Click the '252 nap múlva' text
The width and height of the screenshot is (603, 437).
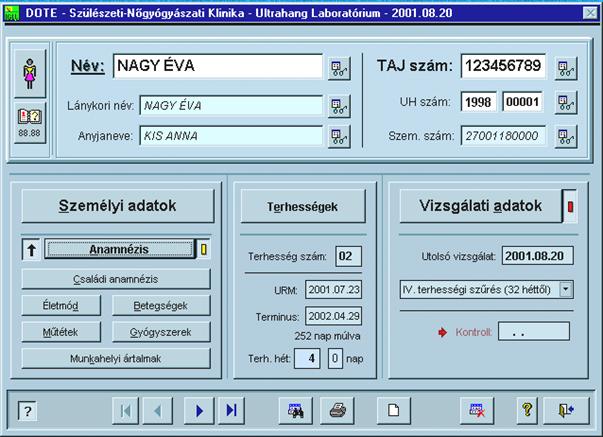[327, 336]
